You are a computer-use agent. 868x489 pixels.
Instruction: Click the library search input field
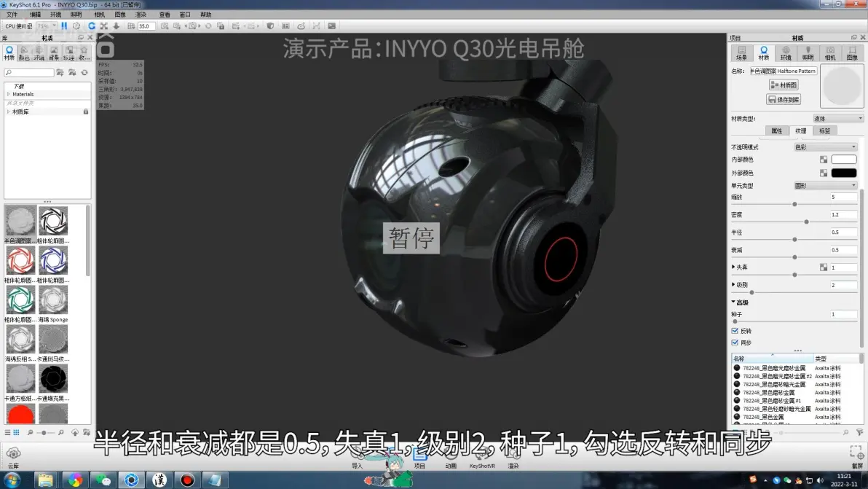(x=29, y=73)
